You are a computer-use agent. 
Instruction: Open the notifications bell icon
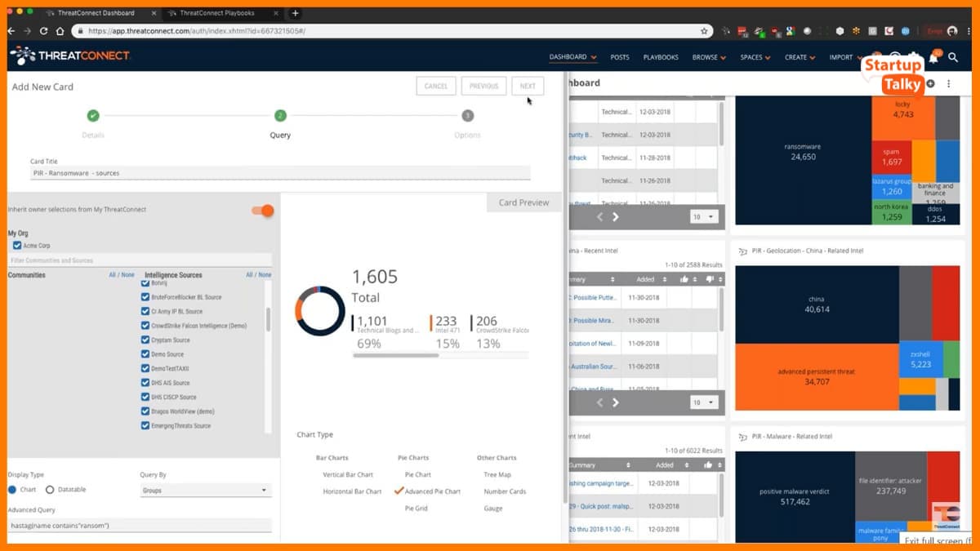click(x=933, y=57)
